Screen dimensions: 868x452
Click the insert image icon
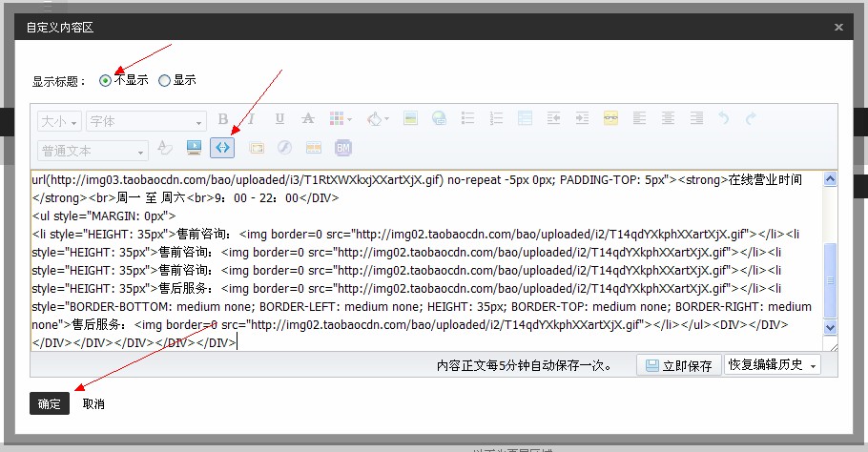(x=410, y=119)
